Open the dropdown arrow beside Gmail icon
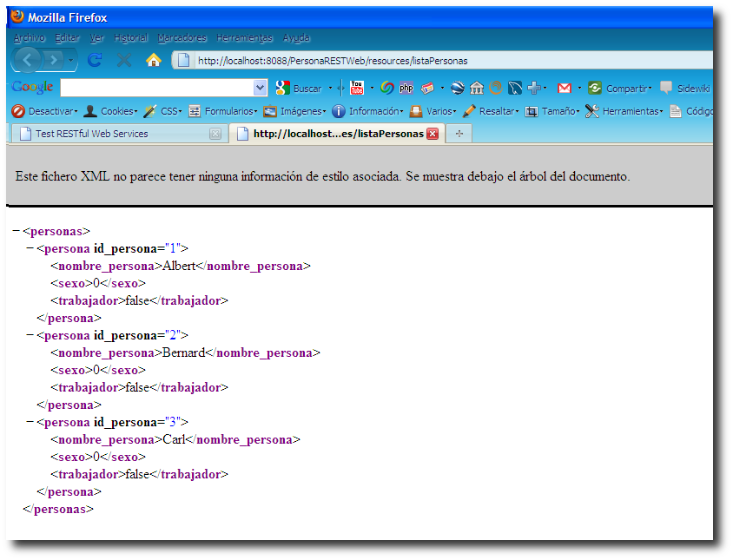 coord(579,88)
